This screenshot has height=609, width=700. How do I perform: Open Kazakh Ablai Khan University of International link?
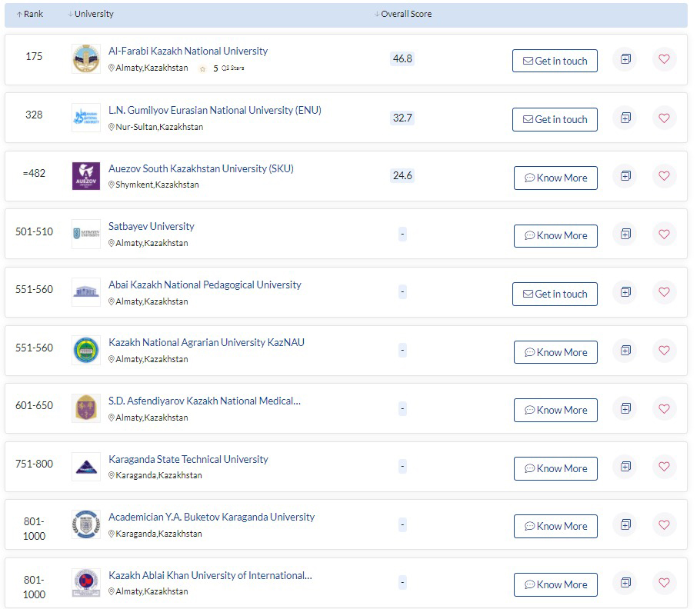210,575
